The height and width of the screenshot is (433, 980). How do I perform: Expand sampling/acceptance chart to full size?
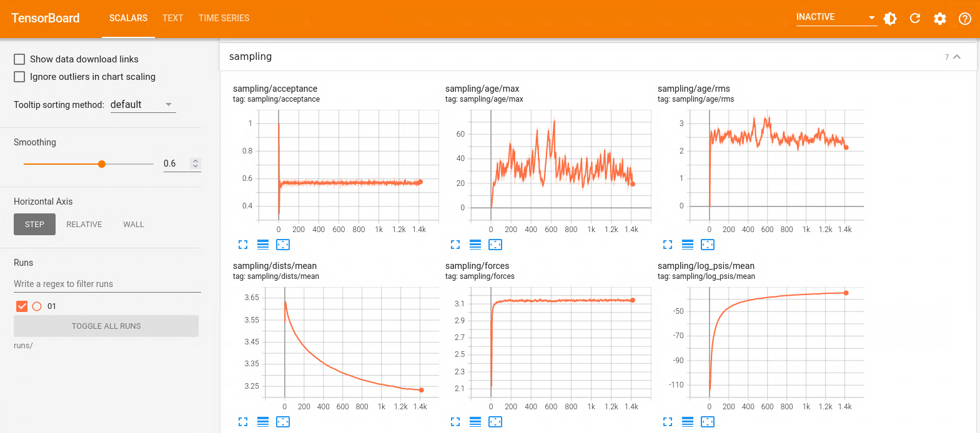243,245
